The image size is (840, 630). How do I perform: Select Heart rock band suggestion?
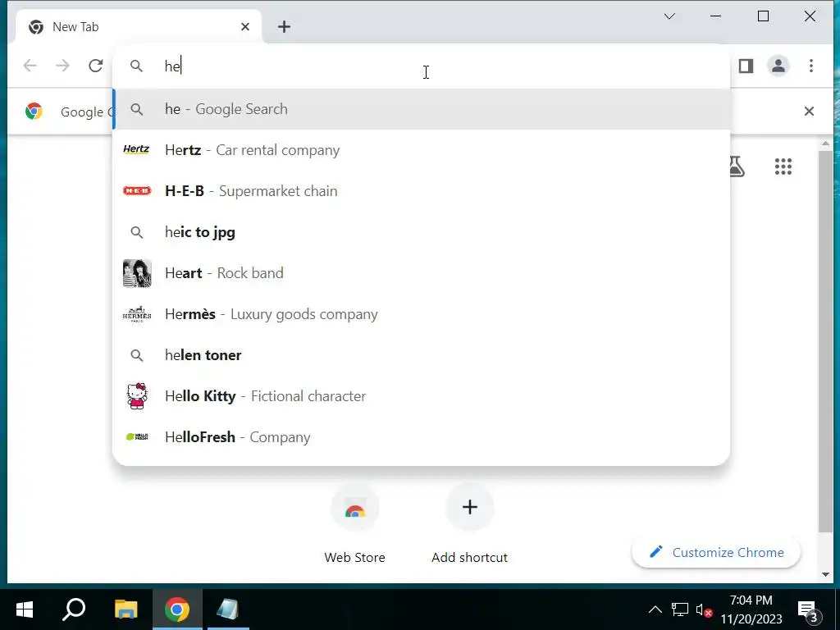pos(421,273)
